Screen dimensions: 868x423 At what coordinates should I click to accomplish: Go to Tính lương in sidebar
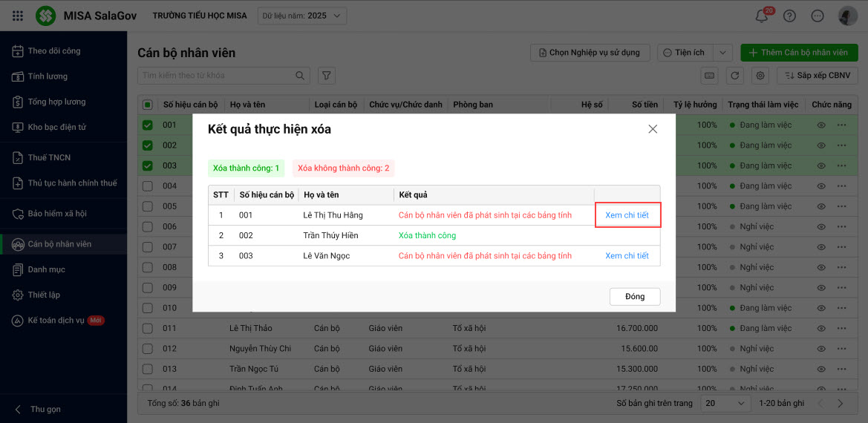(x=48, y=76)
